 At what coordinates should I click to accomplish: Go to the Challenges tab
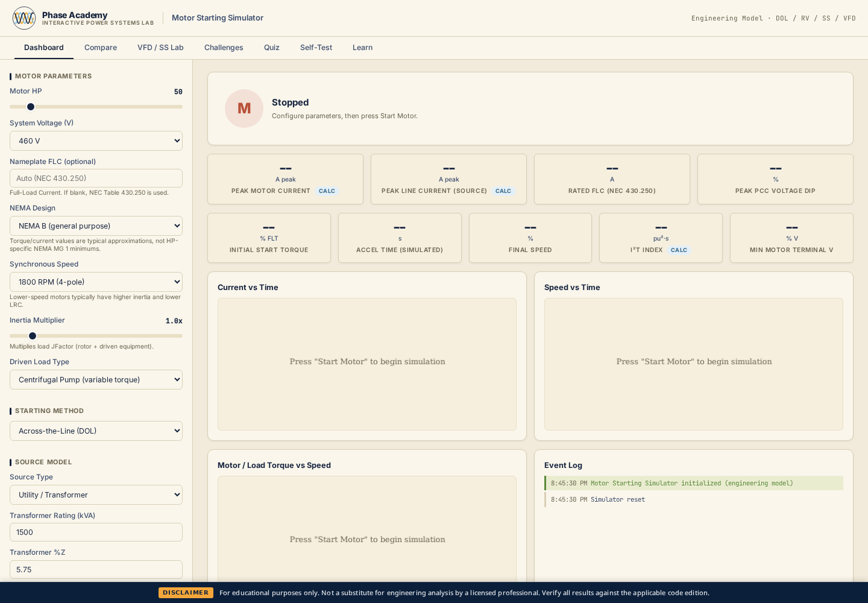[224, 48]
